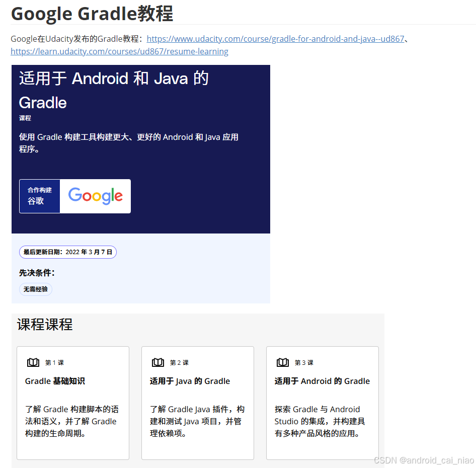The width and height of the screenshot is (476, 468).
Task: Click the Google Gradle教程 page heading
Action: (x=92, y=14)
